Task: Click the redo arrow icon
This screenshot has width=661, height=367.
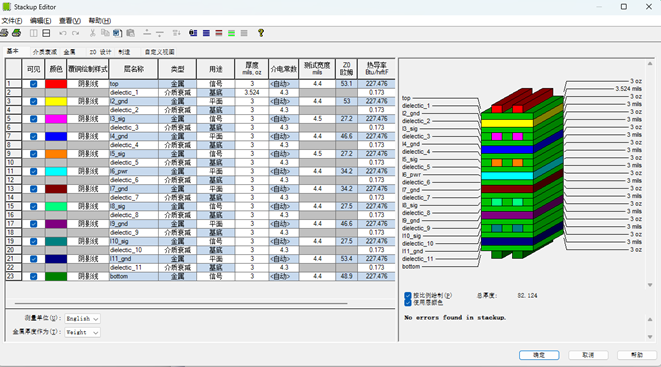Action: pos(75,33)
